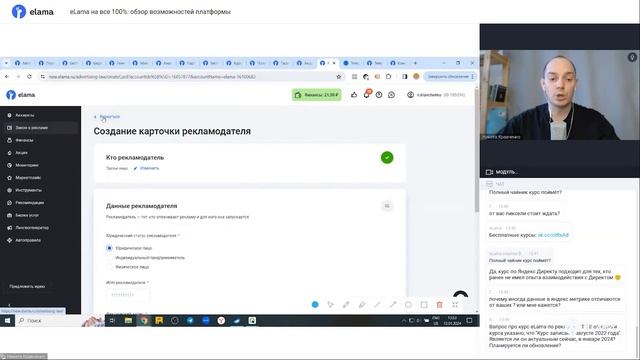Viewport: 640px width, 360px height.
Task: Open the browser tab search dropdown
Action: pos(6,63)
